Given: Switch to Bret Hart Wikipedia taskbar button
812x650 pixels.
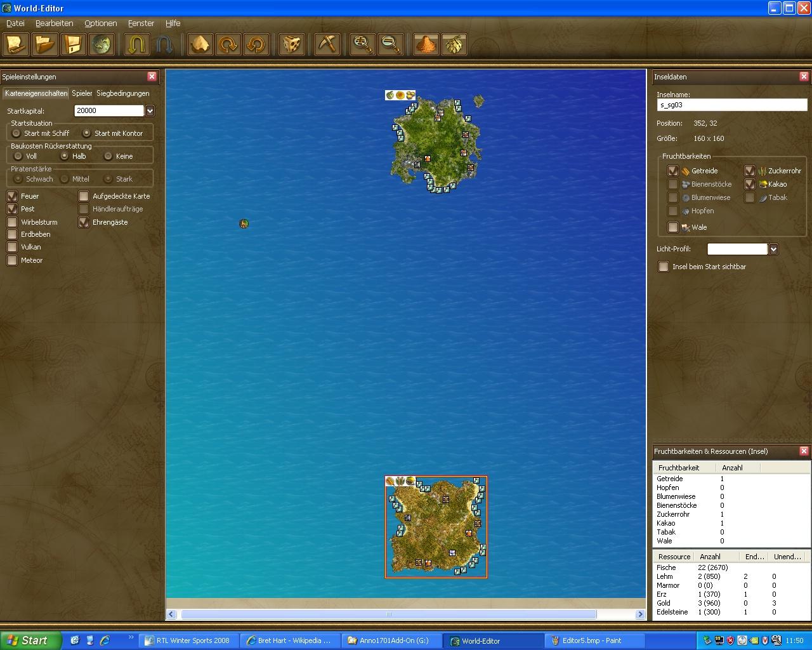Looking at the screenshot, I should click(290, 640).
